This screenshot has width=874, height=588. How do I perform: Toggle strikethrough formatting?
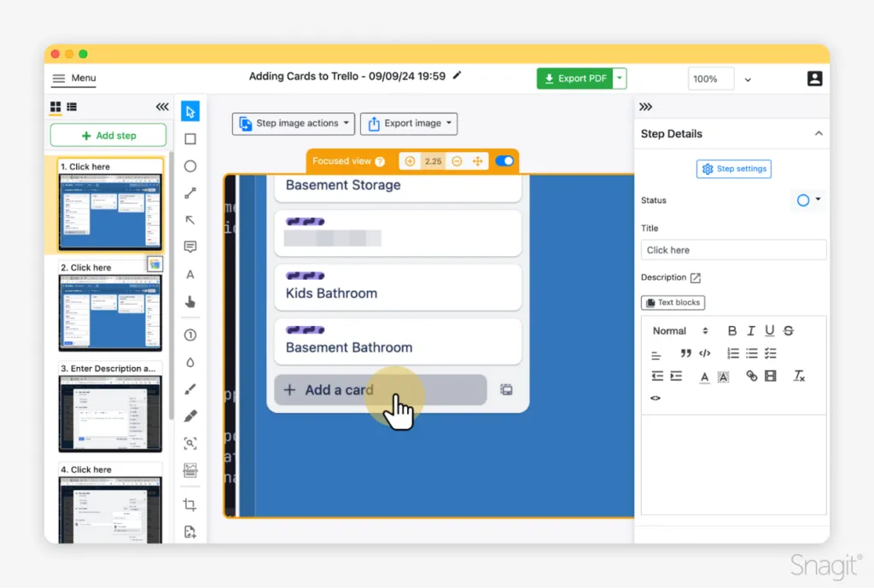(788, 330)
